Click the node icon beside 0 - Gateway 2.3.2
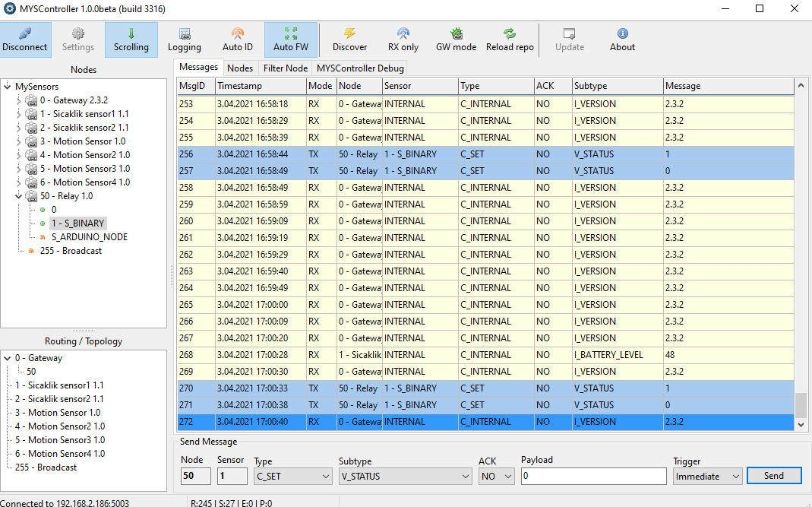The height and width of the screenshot is (507, 812). (32, 100)
